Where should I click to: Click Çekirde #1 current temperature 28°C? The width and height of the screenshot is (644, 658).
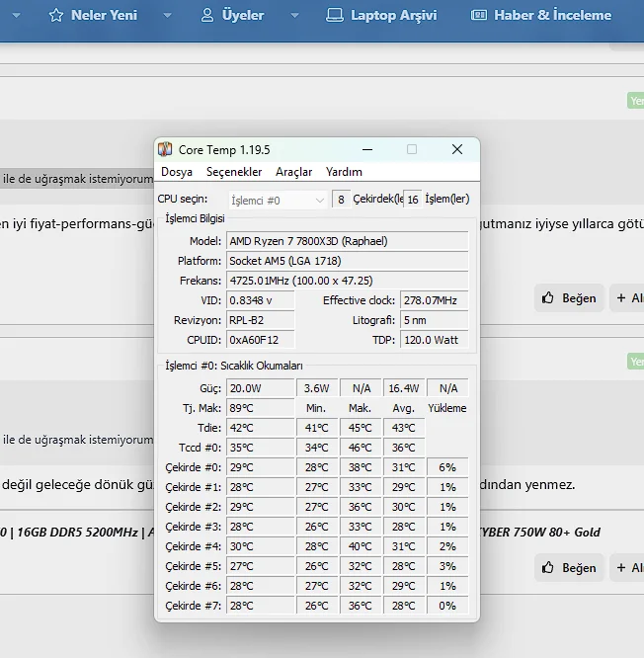coord(261,487)
